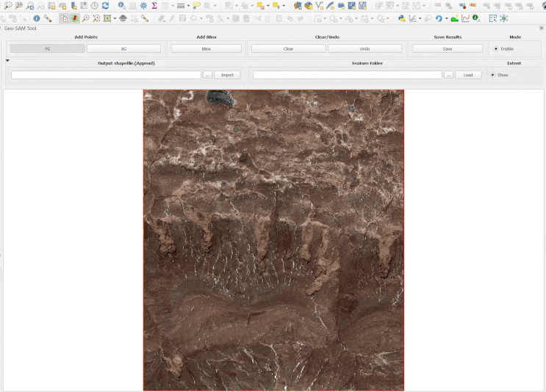Open the elevation profile chart icon

pyautogui.click(x=465, y=18)
